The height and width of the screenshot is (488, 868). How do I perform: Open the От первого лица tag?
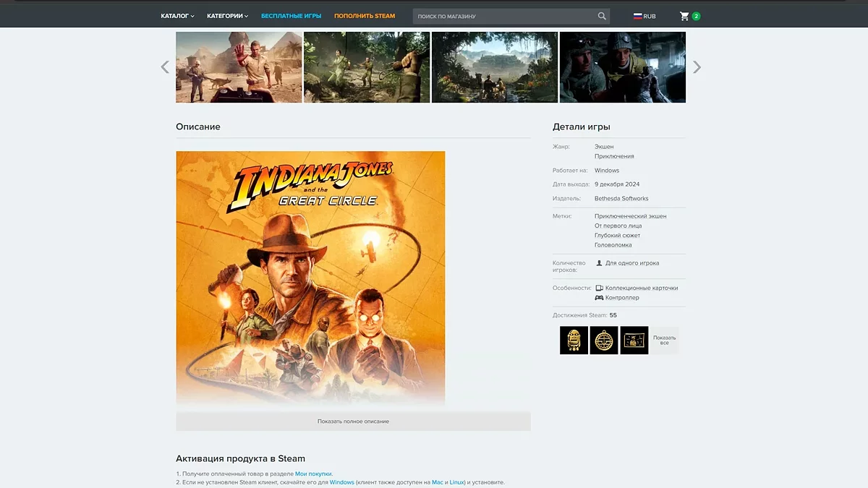(x=618, y=226)
